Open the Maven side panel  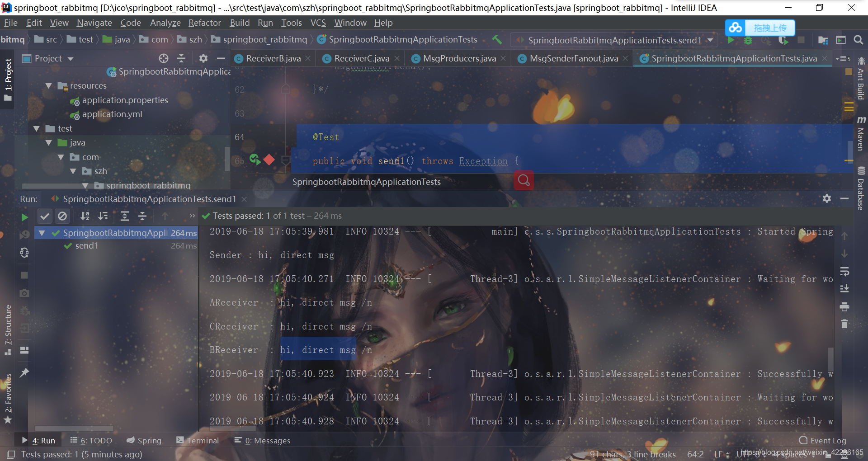coord(861,133)
